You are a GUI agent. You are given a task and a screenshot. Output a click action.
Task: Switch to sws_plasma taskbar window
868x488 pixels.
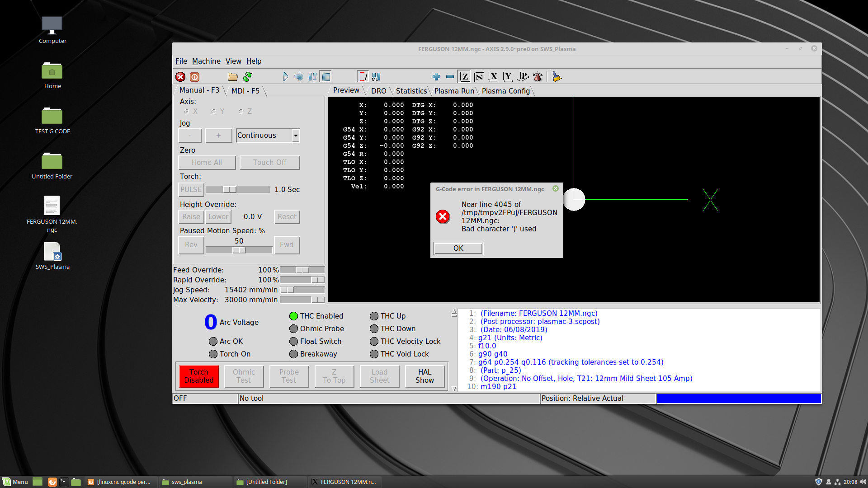point(195,482)
